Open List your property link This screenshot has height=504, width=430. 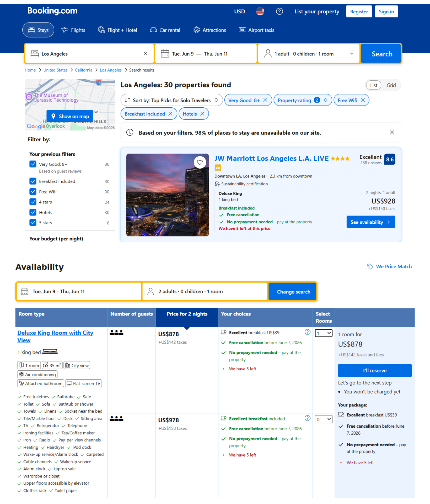pos(316,12)
